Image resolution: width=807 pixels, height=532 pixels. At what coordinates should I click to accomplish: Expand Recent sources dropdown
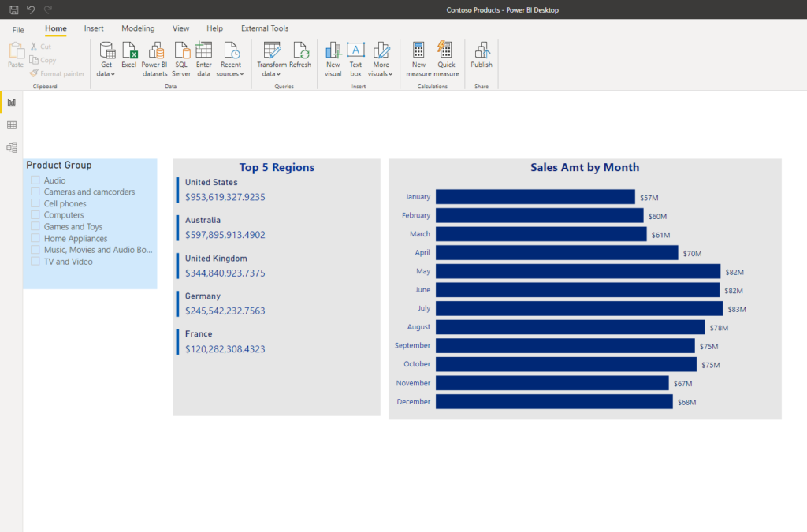click(231, 59)
